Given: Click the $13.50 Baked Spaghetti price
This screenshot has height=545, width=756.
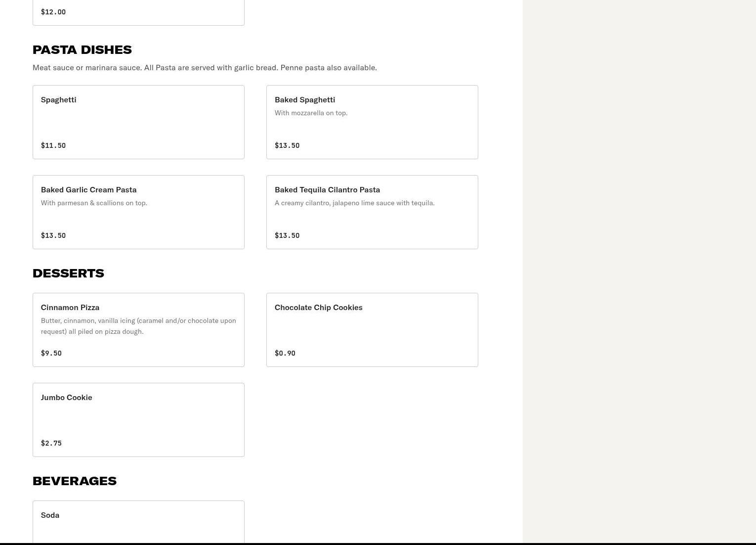Looking at the screenshot, I should pos(287,145).
